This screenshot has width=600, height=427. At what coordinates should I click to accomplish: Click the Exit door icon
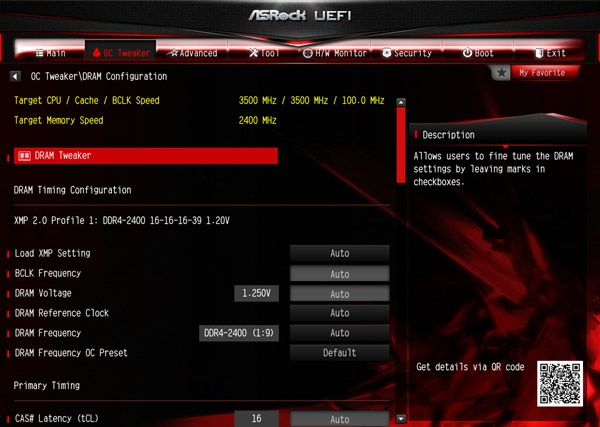pos(540,53)
